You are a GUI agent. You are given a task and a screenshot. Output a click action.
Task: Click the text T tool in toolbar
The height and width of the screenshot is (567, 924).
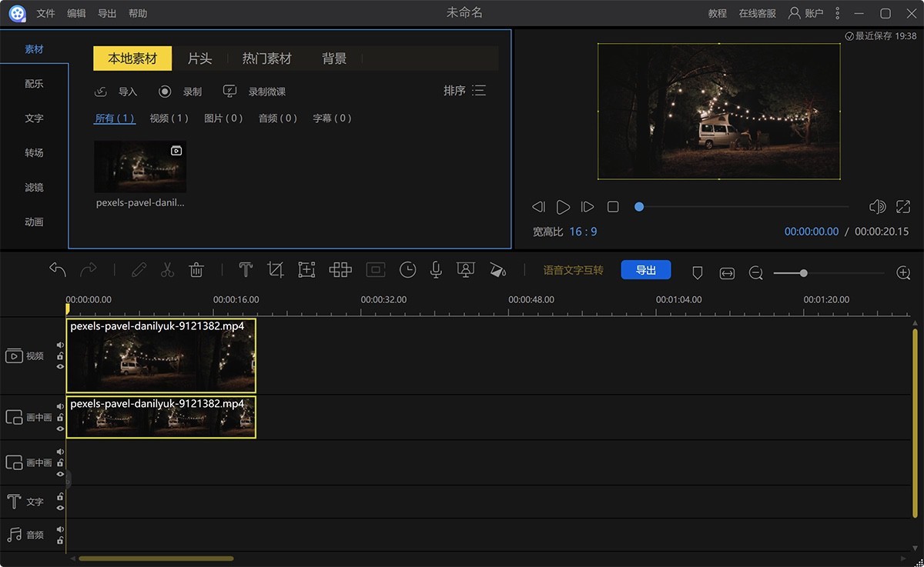pos(246,270)
